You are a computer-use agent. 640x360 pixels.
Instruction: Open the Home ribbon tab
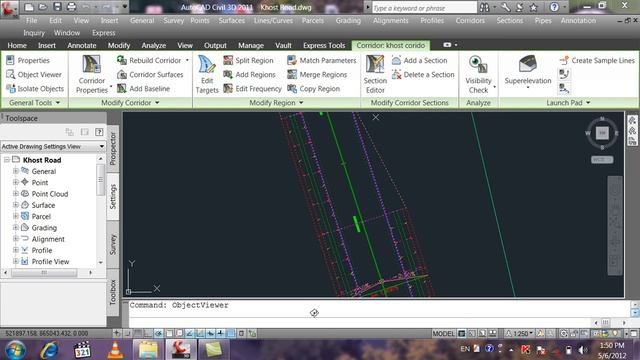17,45
